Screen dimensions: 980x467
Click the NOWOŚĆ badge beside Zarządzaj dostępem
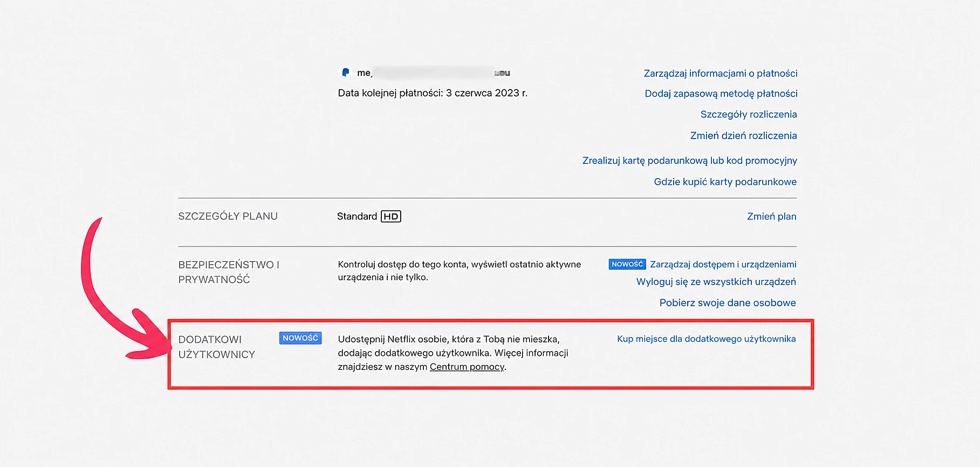tap(627, 264)
